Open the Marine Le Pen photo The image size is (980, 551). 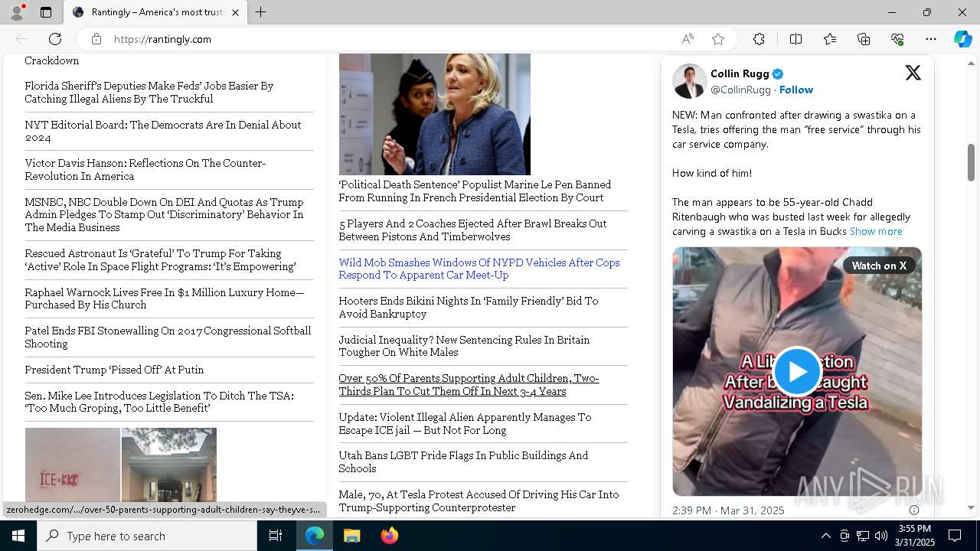tap(435, 114)
